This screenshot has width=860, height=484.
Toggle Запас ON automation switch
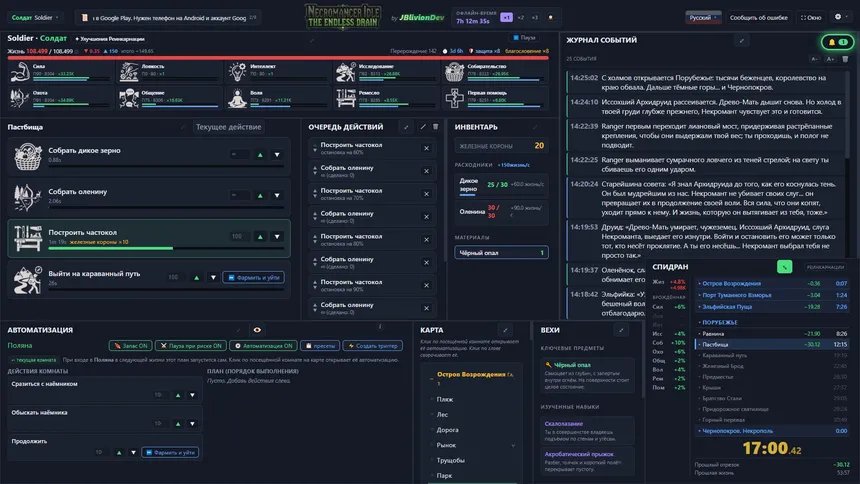(x=131, y=346)
